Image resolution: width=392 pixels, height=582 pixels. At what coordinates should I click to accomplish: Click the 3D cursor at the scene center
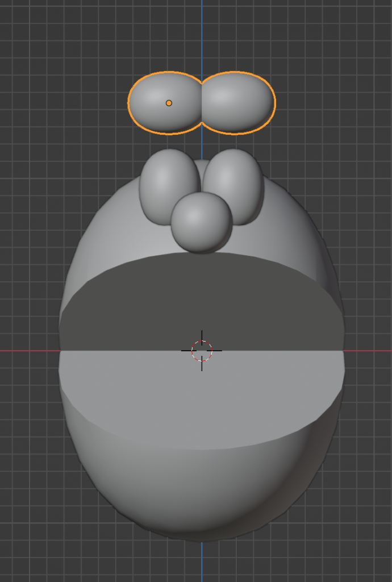point(202,351)
